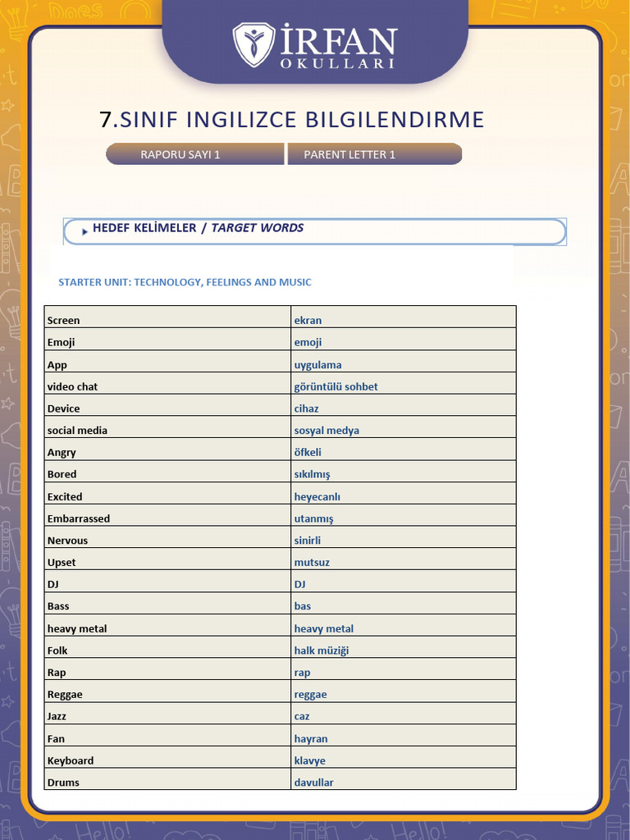Click the İrfan Okulları shield logo
The width and height of the screenshot is (630, 840).
254,45
